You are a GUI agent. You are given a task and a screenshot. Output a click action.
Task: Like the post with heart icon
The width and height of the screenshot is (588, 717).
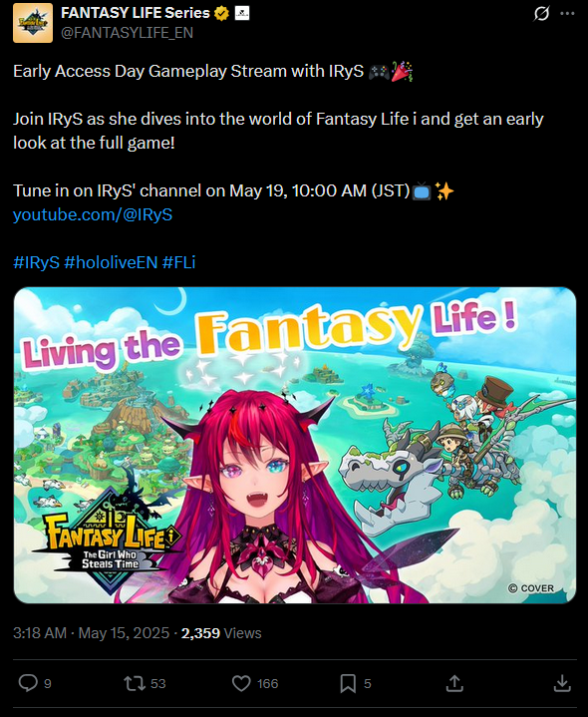pos(241,683)
